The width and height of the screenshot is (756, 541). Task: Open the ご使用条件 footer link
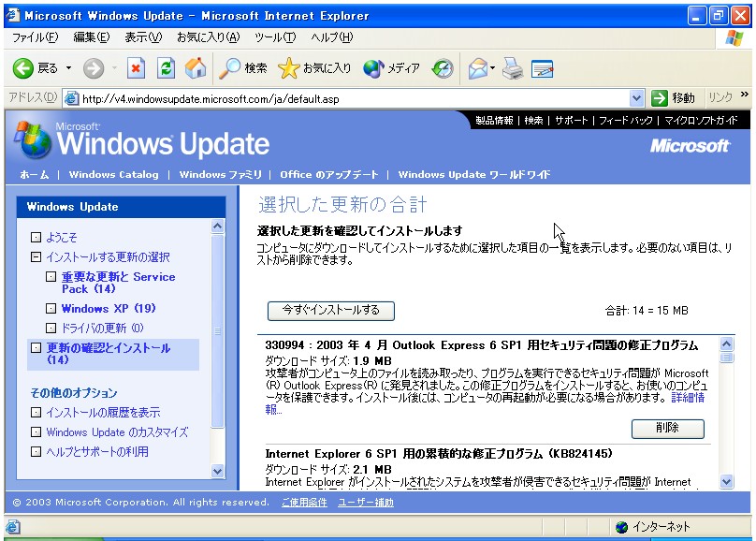click(304, 503)
